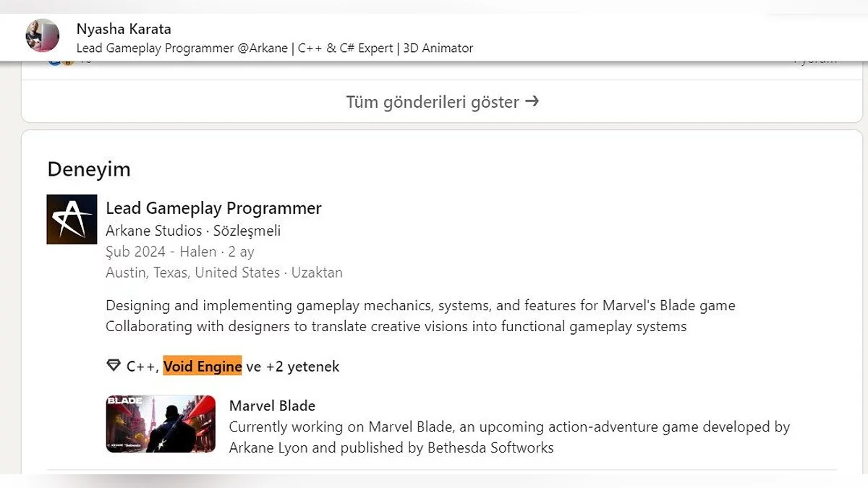Click the Nyasha Karata name in header

[124, 30]
